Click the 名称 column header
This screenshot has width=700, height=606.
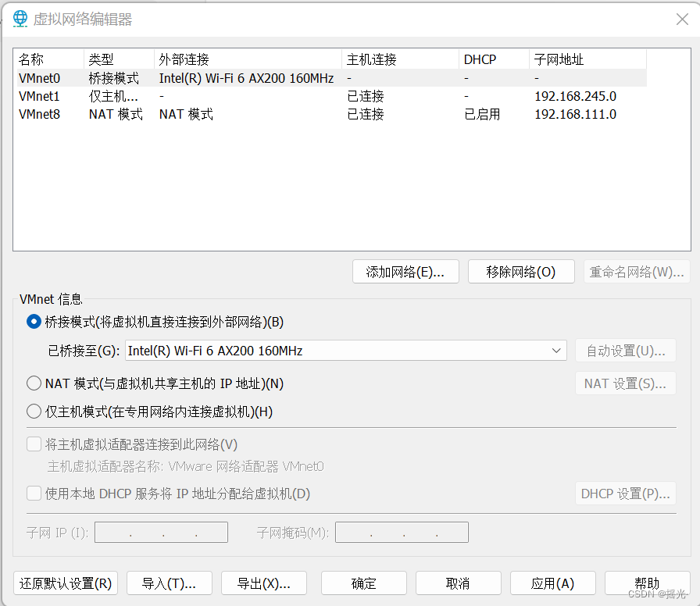pos(48,59)
